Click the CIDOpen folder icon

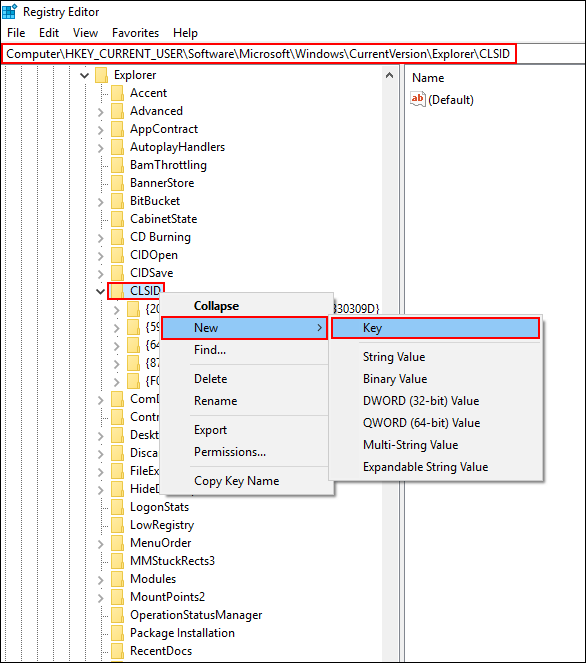[x=117, y=255]
